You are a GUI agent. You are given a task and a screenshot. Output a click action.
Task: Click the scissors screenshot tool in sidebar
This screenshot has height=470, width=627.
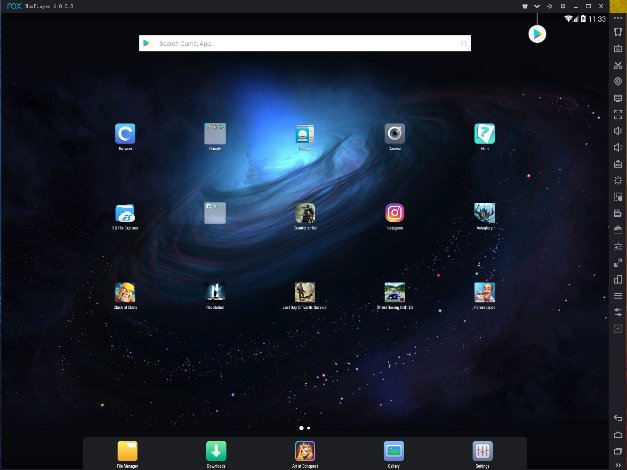click(x=618, y=65)
